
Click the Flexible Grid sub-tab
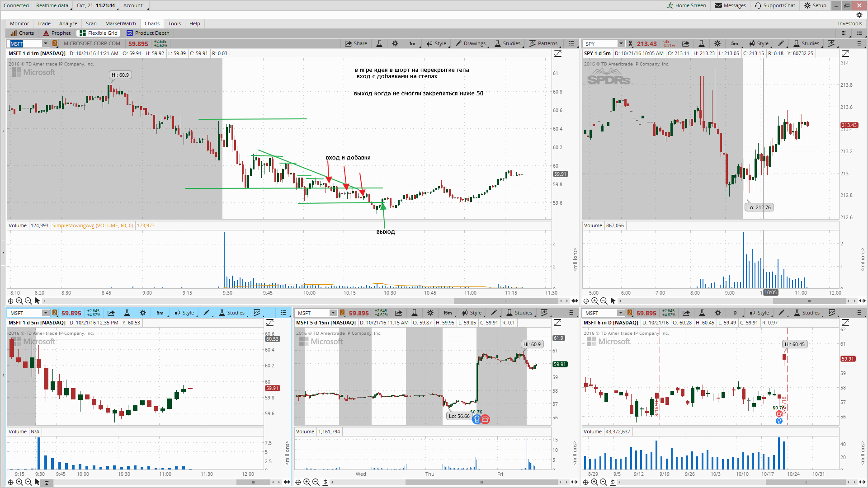[99, 33]
